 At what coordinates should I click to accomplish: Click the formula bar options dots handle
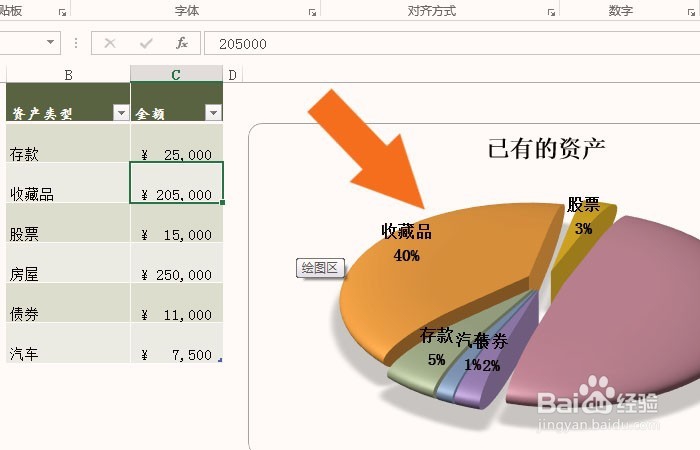click(x=76, y=43)
